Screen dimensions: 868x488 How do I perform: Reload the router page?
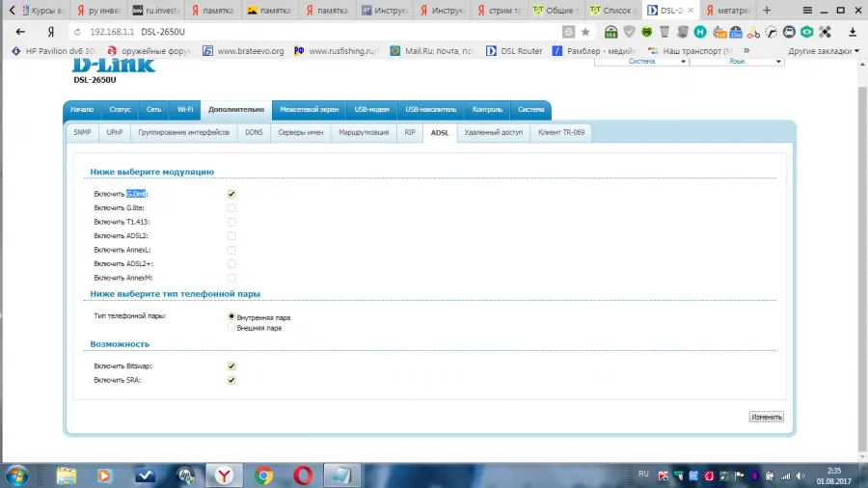tap(77, 32)
